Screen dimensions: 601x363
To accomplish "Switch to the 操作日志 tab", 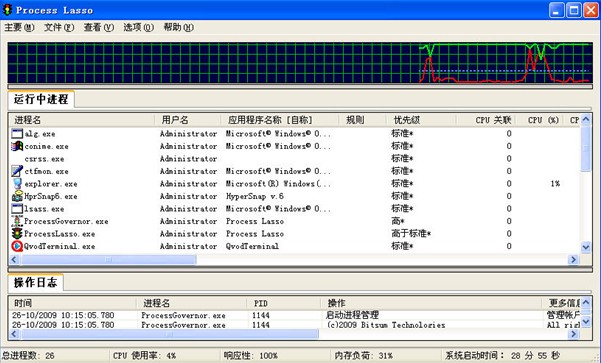I will coord(35,283).
